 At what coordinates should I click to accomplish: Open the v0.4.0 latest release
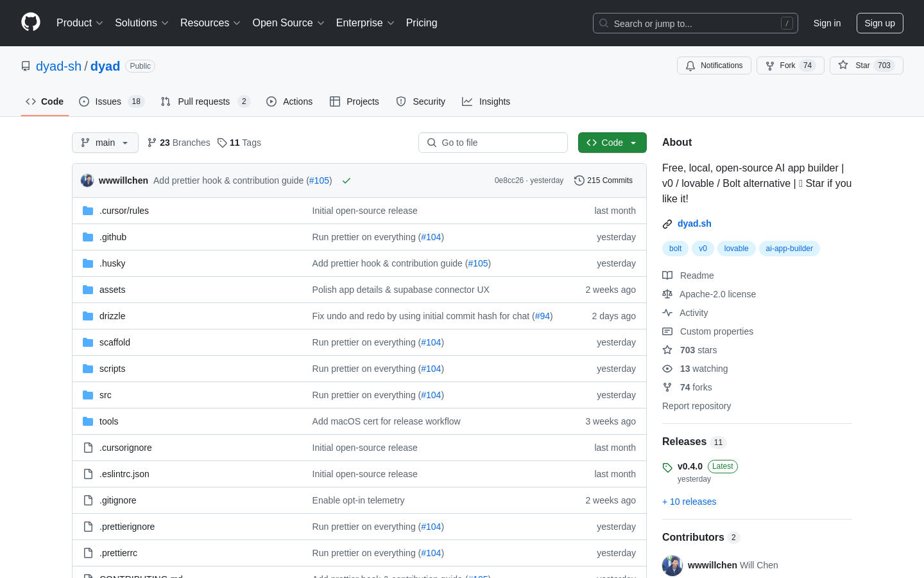click(x=690, y=466)
